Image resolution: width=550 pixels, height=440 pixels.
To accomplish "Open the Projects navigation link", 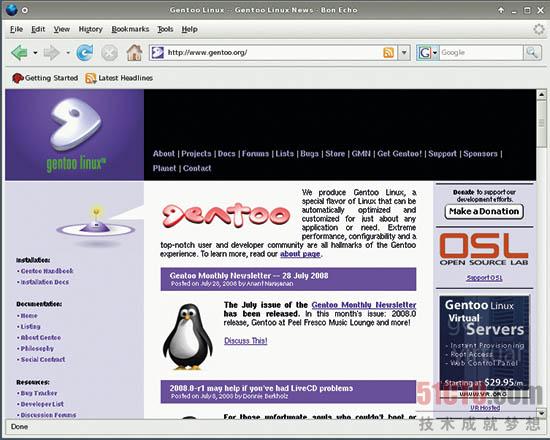I will coord(196,154).
